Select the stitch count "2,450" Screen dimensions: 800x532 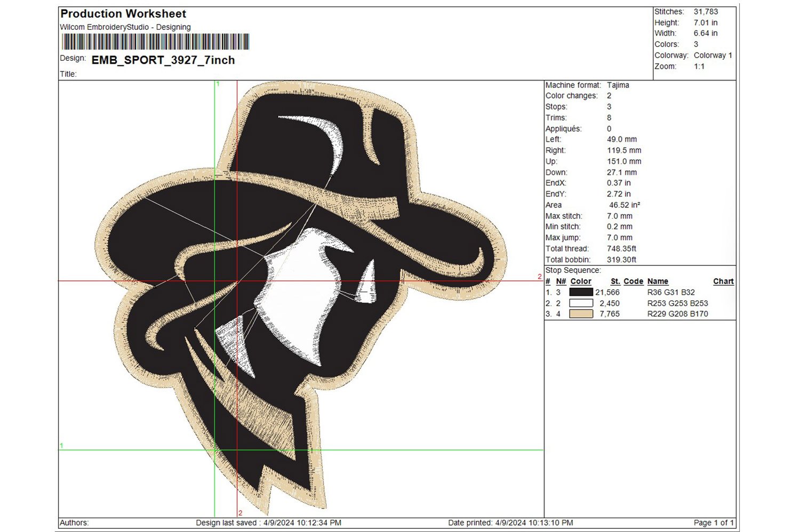point(610,303)
